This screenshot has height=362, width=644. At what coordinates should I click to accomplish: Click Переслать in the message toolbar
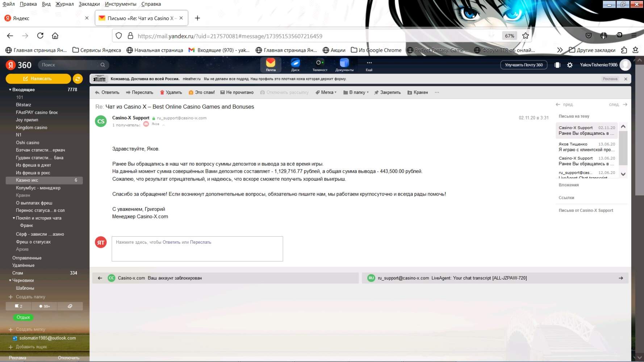(x=139, y=92)
